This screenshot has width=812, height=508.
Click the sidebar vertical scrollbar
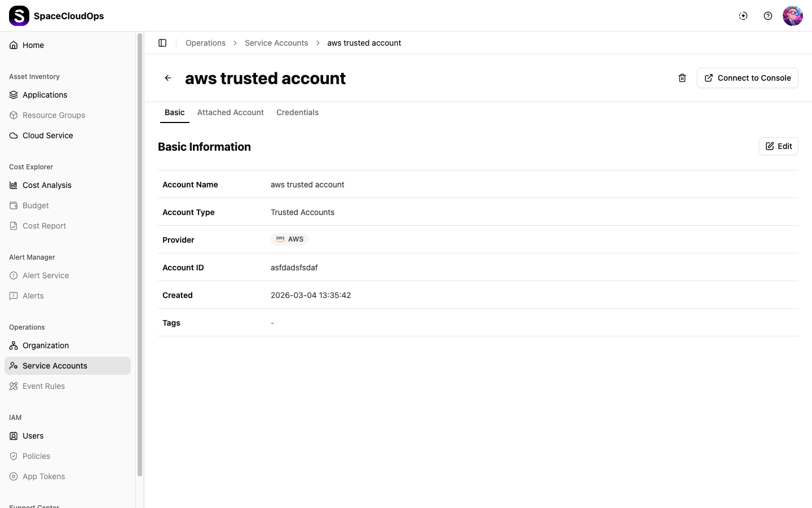click(x=140, y=254)
